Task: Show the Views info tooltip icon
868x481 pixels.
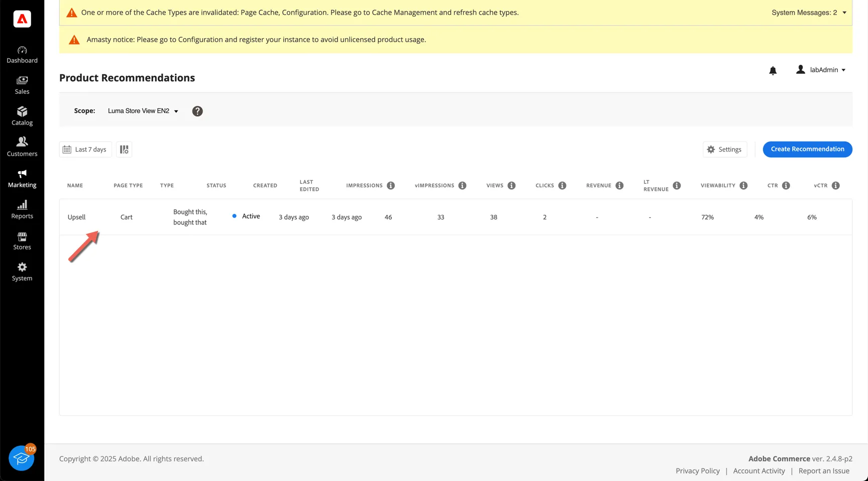Action: pyautogui.click(x=511, y=186)
